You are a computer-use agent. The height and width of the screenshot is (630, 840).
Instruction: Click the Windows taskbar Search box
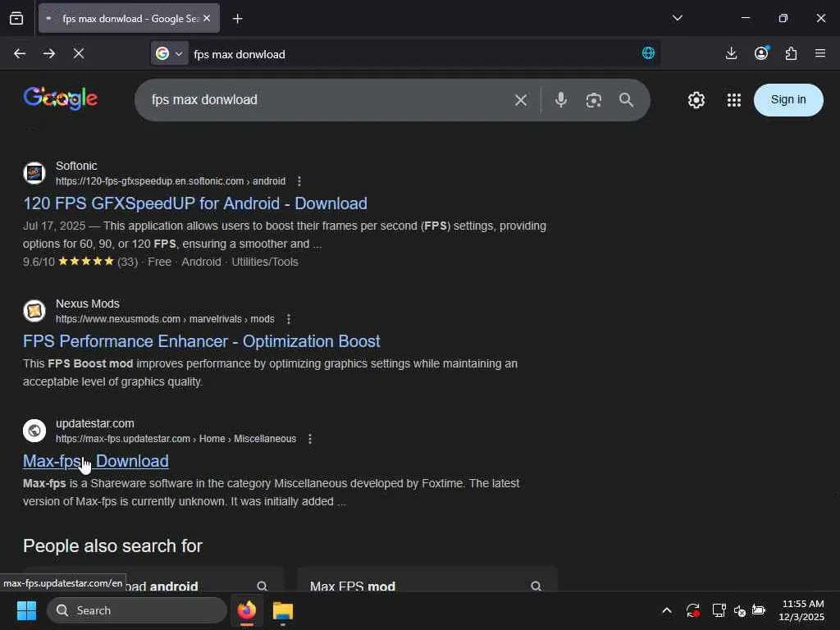[x=137, y=610]
